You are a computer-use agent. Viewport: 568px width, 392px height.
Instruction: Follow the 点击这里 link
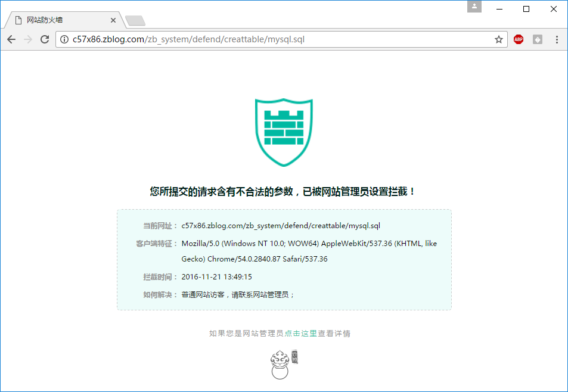pos(300,334)
